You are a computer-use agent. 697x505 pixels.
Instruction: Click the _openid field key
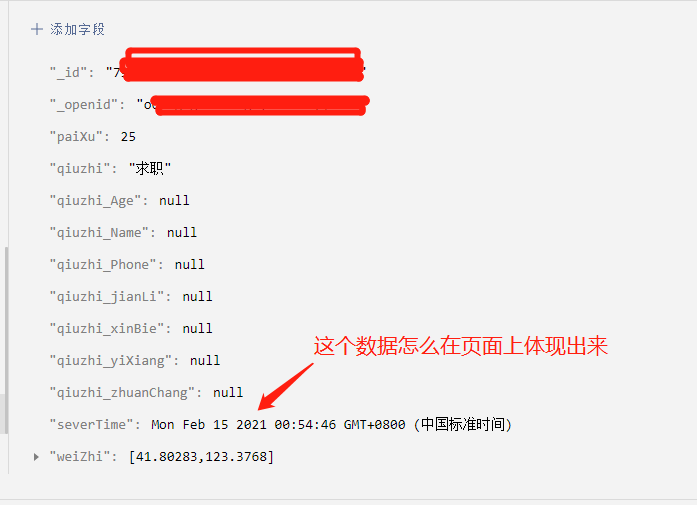[x=84, y=104]
